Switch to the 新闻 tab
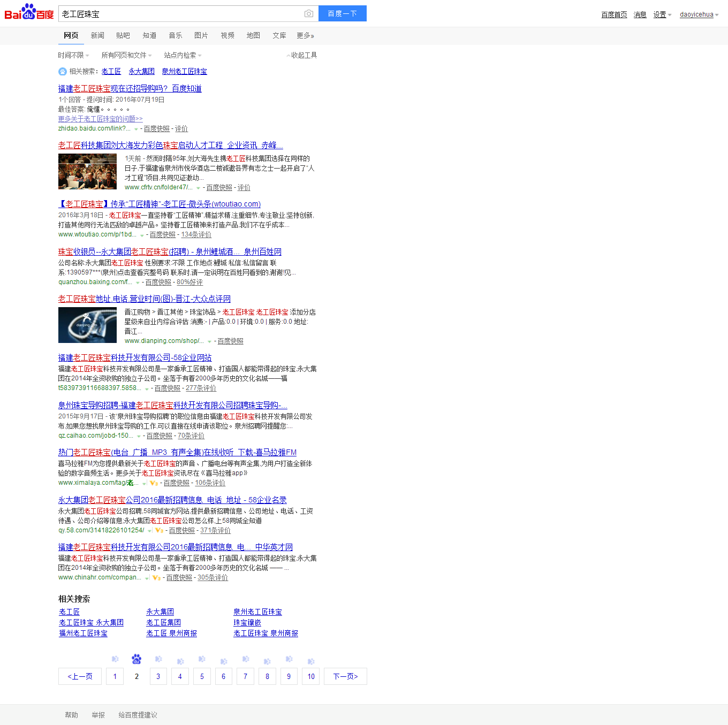The height and width of the screenshot is (725, 728). click(x=97, y=36)
